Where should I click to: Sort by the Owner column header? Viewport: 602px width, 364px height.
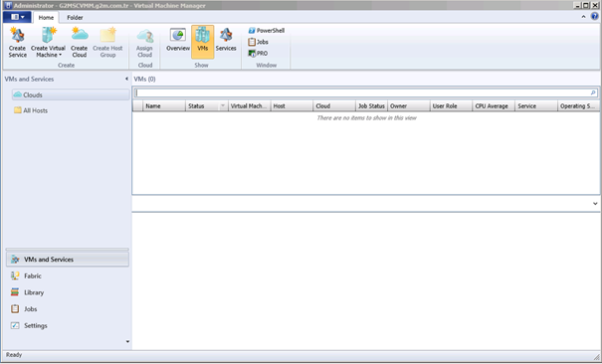[409, 106]
